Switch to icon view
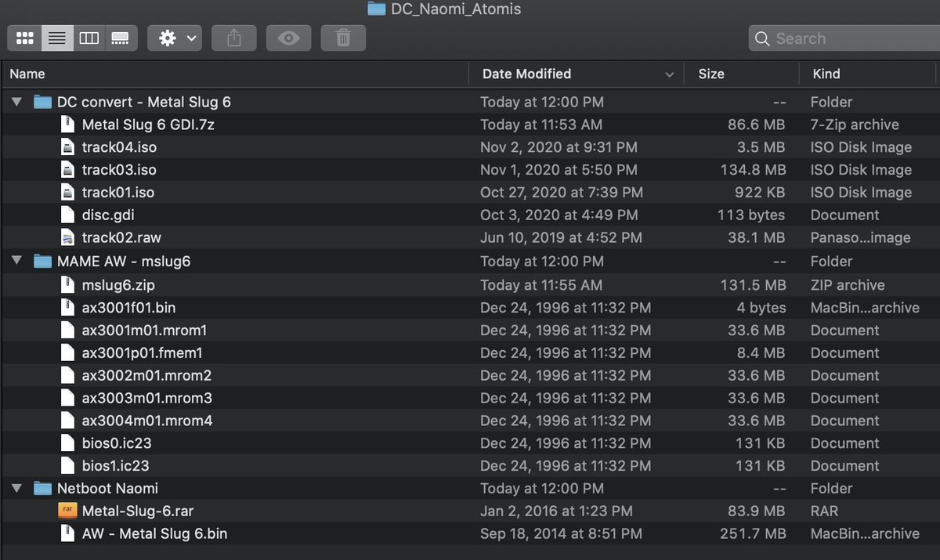Screen dimensions: 940x560 pyautogui.click(x=24, y=38)
